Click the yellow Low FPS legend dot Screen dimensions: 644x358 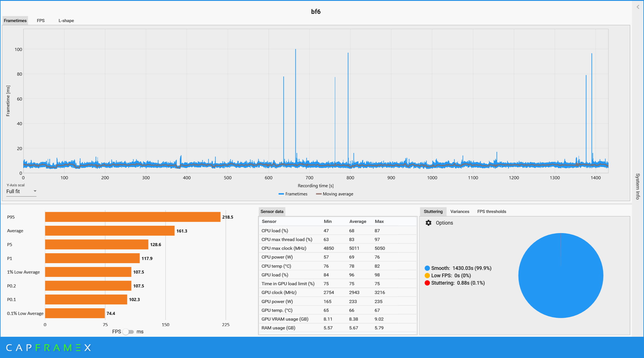coord(427,276)
